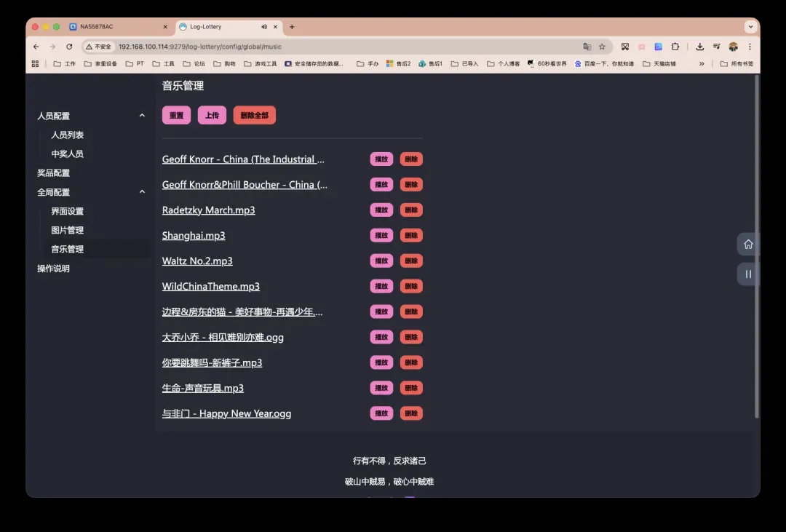The height and width of the screenshot is (532, 786).
Task: Open a new browser tab
Action: coord(293,27)
